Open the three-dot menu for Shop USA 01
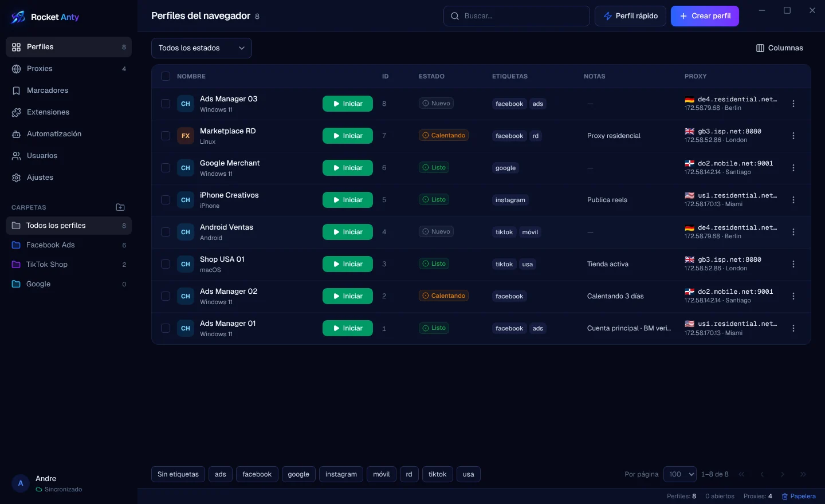The image size is (825, 504). click(793, 264)
